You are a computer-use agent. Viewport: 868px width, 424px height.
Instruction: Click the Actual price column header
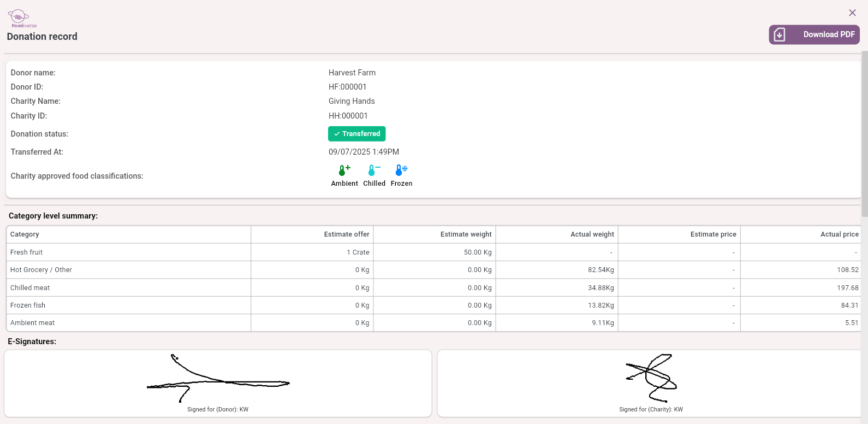tap(839, 234)
